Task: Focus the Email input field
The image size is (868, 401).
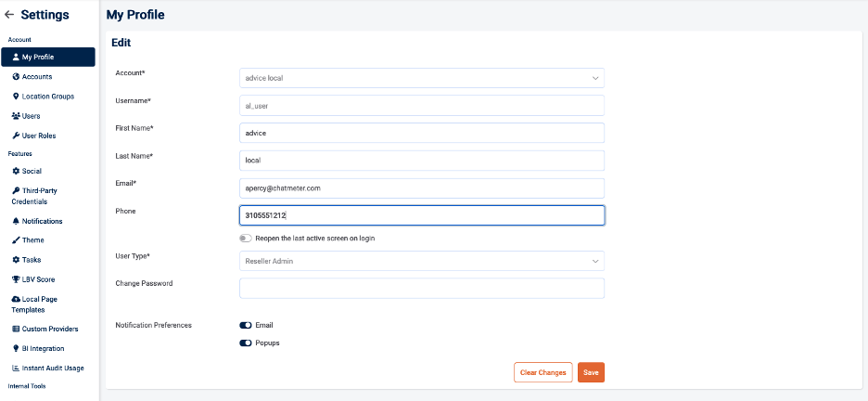Action: tap(421, 188)
